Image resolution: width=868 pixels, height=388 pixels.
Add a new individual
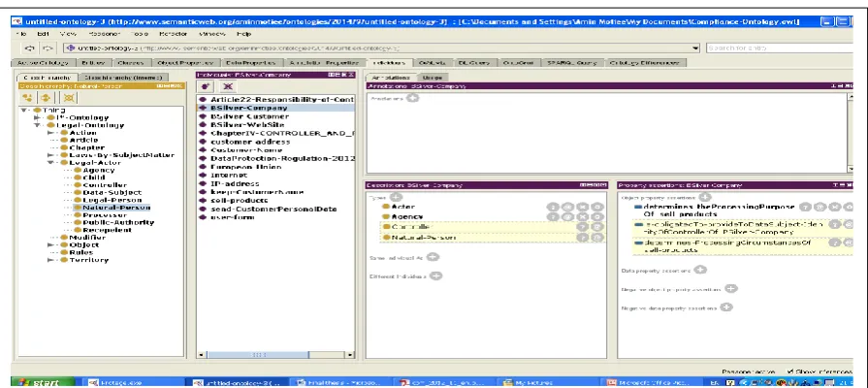206,86
